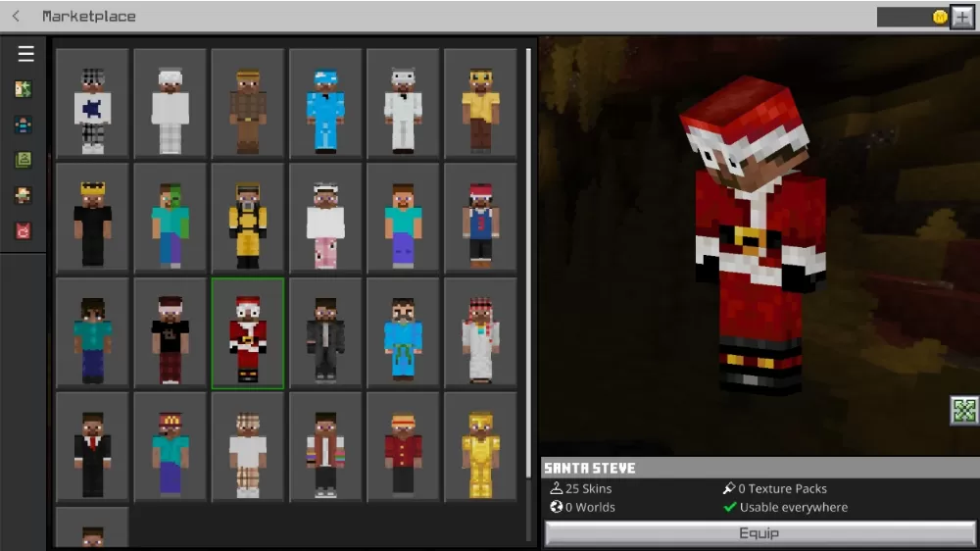Choose white shirt pink pants skin
The image size is (980, 551).
click(x=325, y=219)
